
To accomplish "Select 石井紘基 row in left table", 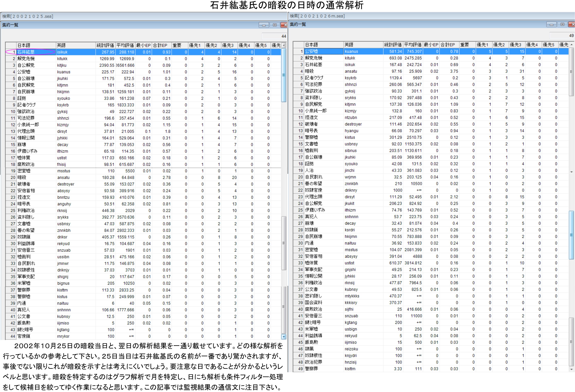I will pos(26,52).
